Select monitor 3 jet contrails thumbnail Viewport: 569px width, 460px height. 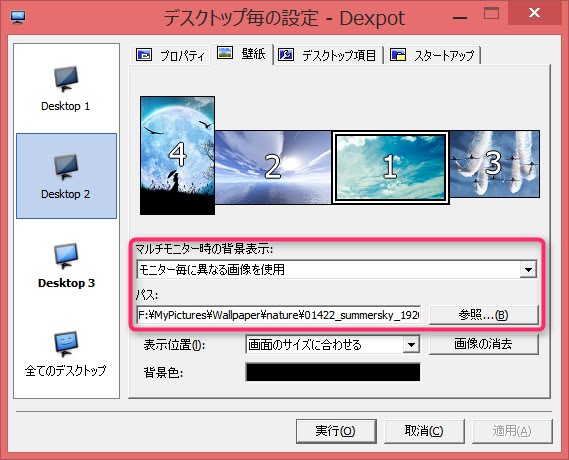[x=494, y=164]
